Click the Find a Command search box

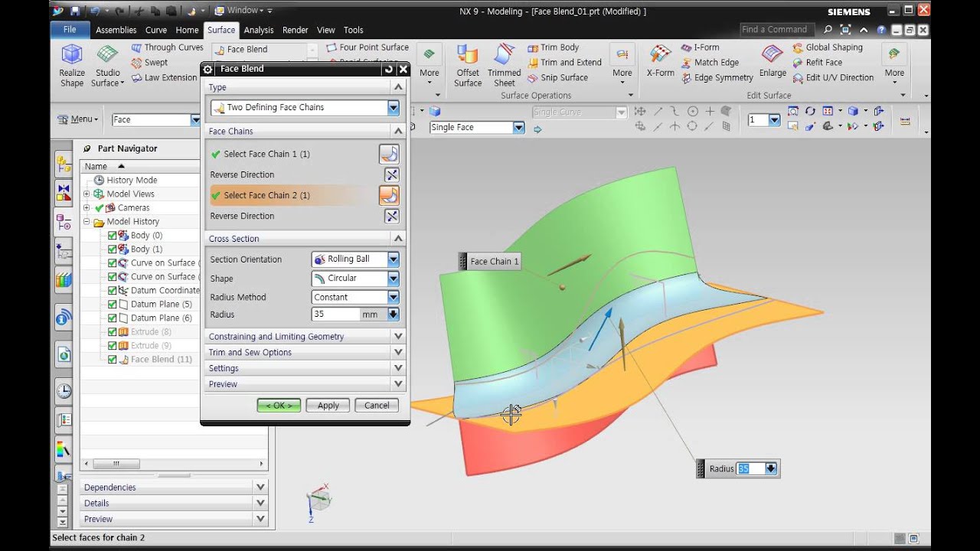pos(776,30)
